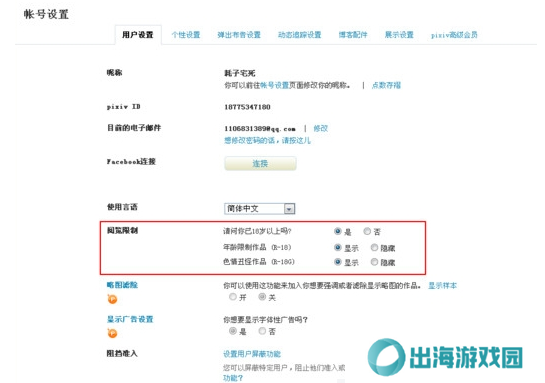The height and width of the screenshot is (383, 545).
Task: Click the orange premium icon under 略图滤除
Action: [112, 299]
